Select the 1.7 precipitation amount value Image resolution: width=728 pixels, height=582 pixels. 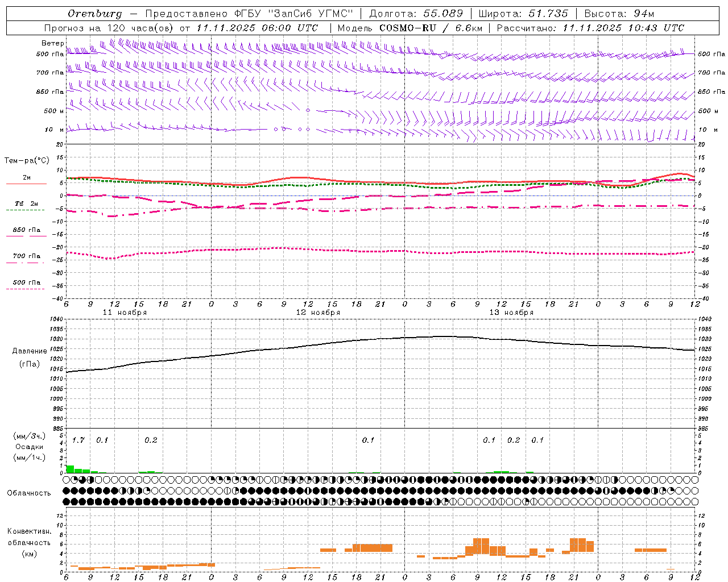(x=78, y=440)
